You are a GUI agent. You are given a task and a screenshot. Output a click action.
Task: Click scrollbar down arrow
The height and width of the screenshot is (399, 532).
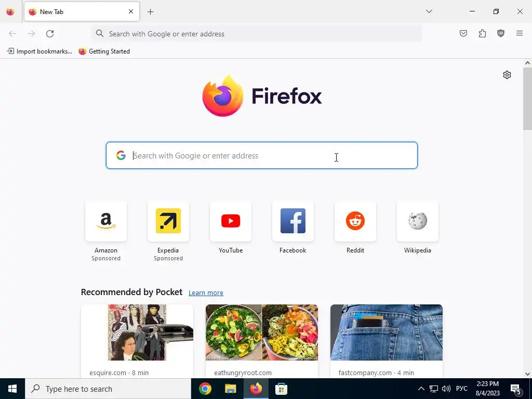pos(527,374)
